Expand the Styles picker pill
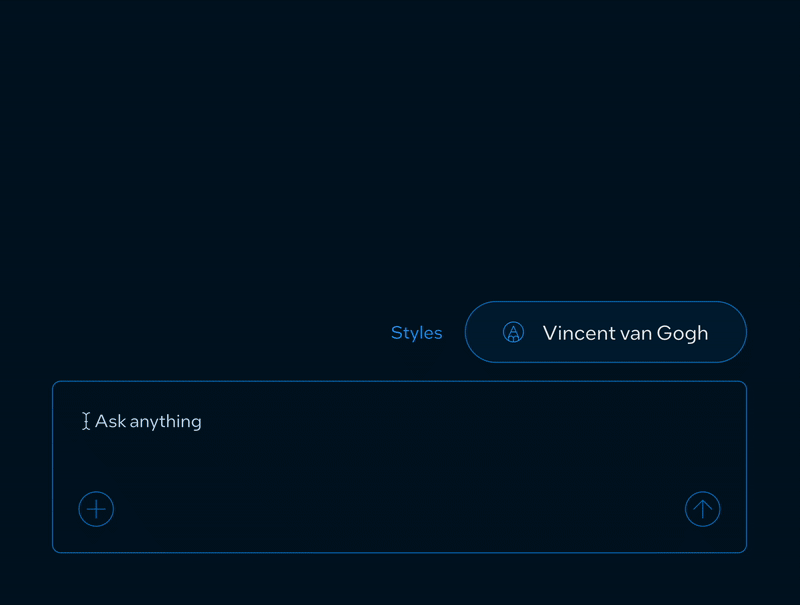800x605 pixels. tap(605, 332)
